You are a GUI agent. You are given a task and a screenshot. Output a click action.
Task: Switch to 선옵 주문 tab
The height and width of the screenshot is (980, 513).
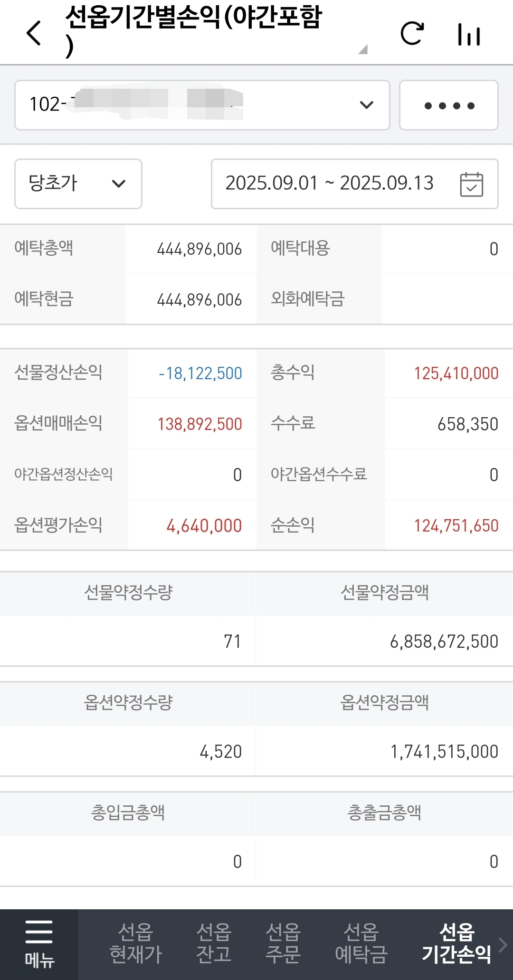(x=283, y=943)
